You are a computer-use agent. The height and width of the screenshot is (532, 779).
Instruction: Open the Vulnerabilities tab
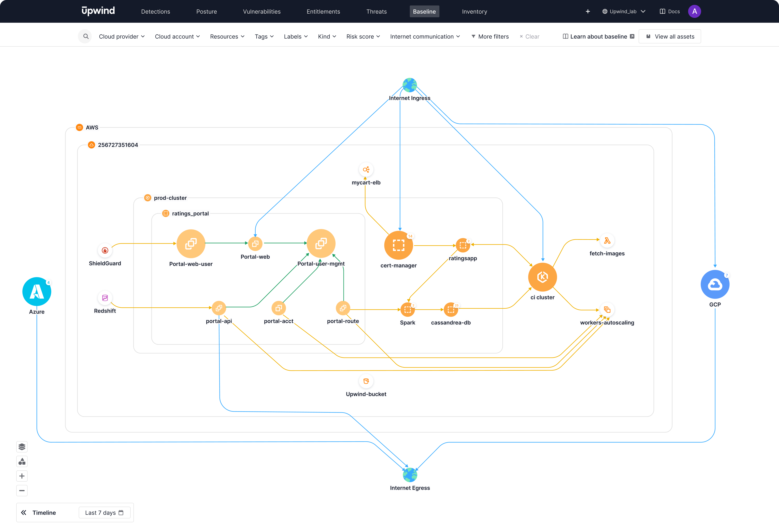262,11
